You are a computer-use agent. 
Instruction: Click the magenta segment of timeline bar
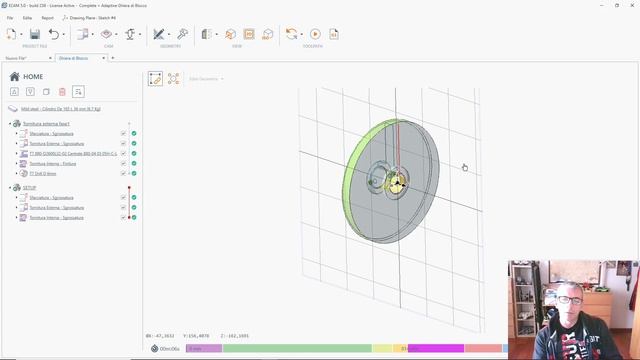click(436, 348)
